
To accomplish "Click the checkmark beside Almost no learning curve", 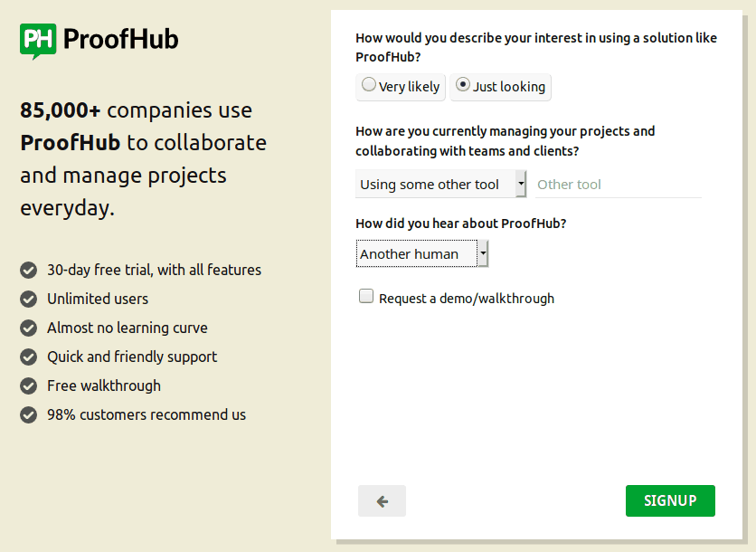I will click(28, 328).
